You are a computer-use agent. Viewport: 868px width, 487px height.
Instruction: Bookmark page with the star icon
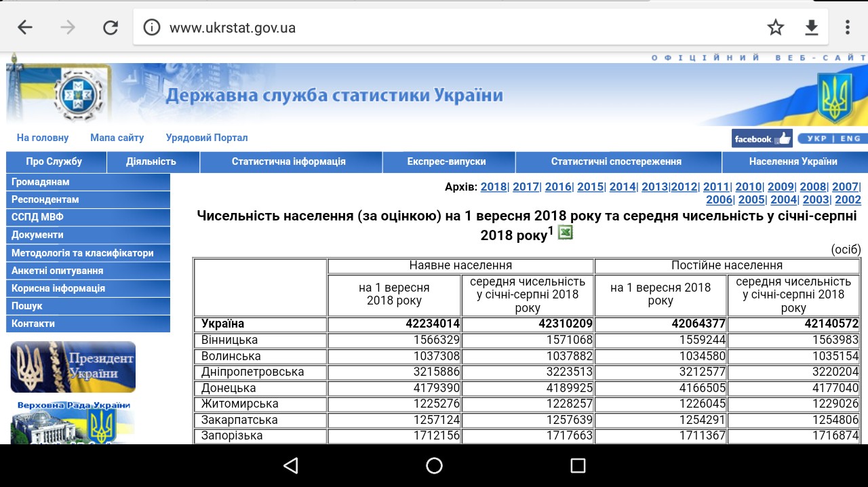[775, 27]
